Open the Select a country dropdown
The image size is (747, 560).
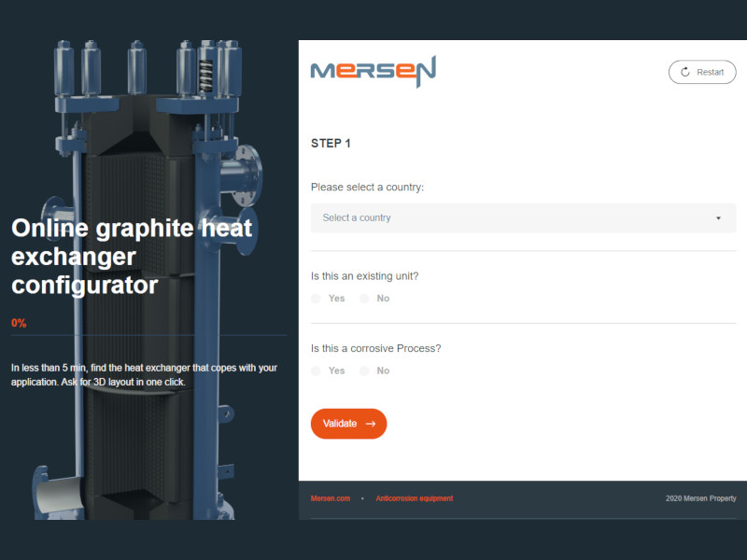[523, 218]
